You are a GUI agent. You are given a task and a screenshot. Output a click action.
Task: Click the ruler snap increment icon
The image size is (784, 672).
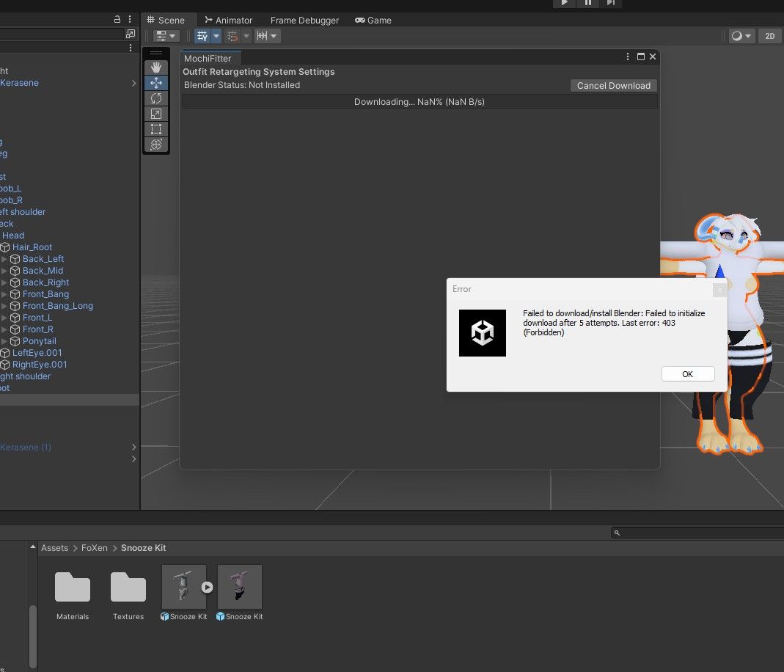(262, 36)
